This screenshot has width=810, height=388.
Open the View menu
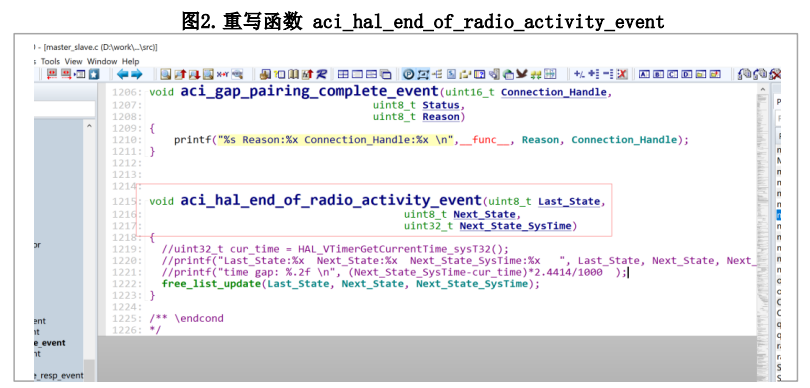(74, 61)
